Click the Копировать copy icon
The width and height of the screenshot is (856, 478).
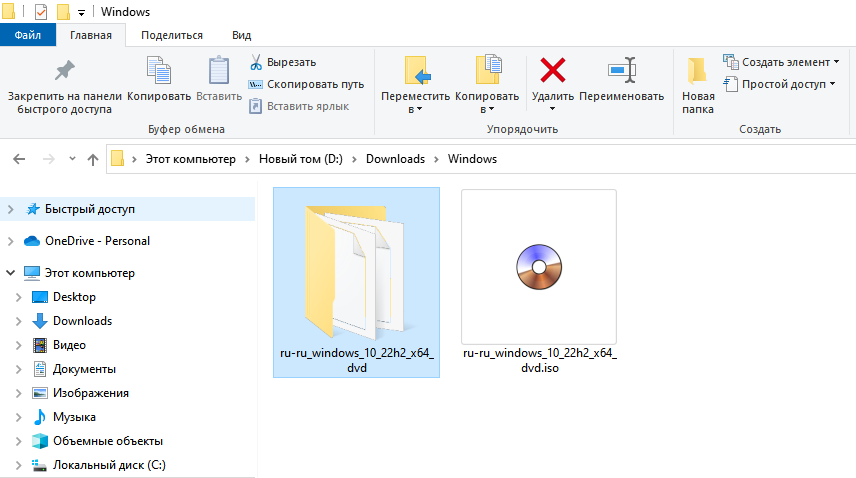159,70
